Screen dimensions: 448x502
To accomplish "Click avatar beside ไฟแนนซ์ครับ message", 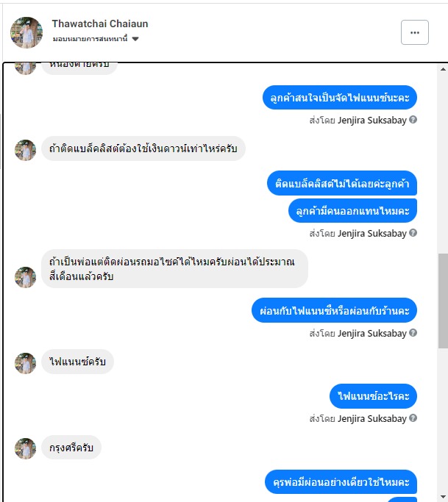I will (25, 363).
